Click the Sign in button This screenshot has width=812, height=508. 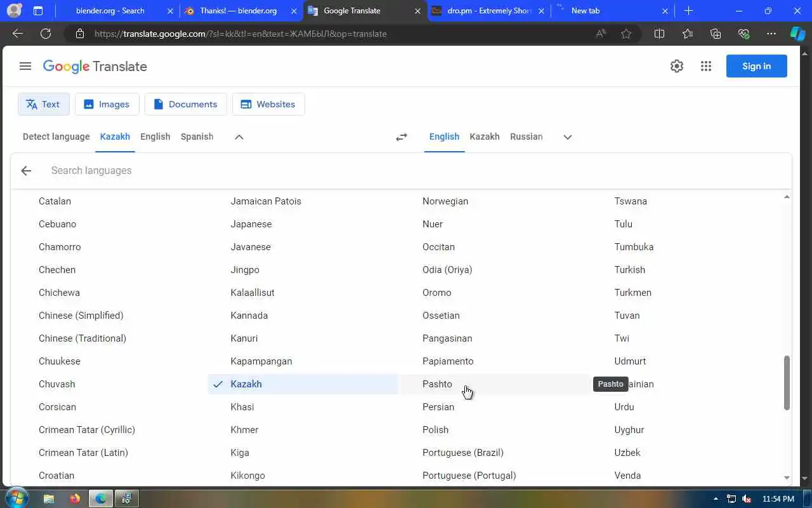pyautogui.click(x=756, y=66)
